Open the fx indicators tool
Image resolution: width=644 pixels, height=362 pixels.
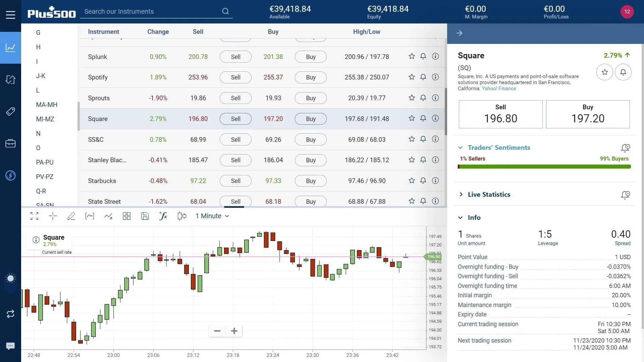pyautogui.click(x=163, y=216)
